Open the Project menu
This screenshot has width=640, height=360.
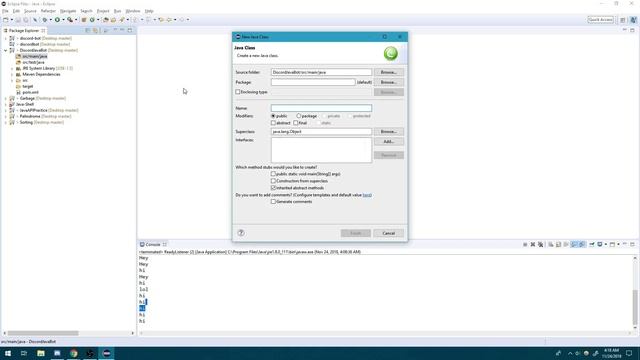click(103, 11)
